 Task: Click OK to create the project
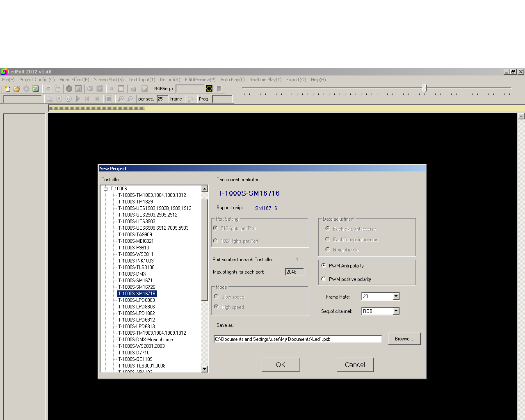pos(281,365)
